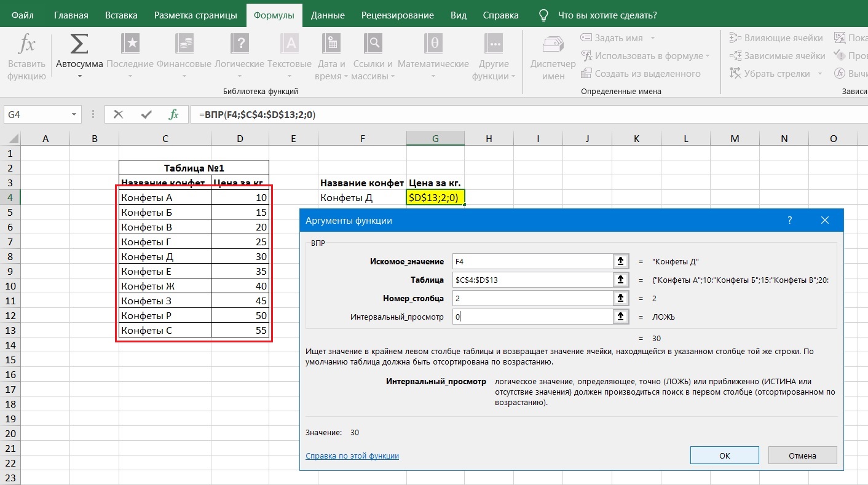Click the Таблица input field
Viewport: 868px width, 485px height.
(532, 280)
